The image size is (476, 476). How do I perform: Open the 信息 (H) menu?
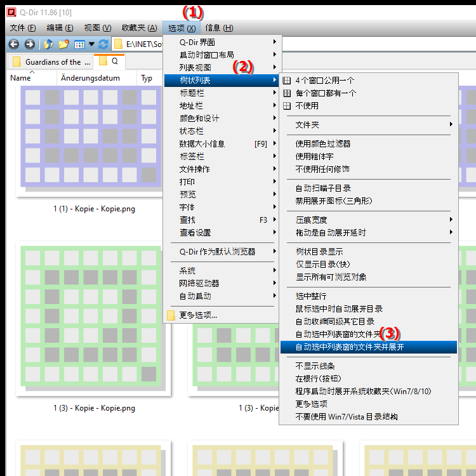[x=219, y=28]
